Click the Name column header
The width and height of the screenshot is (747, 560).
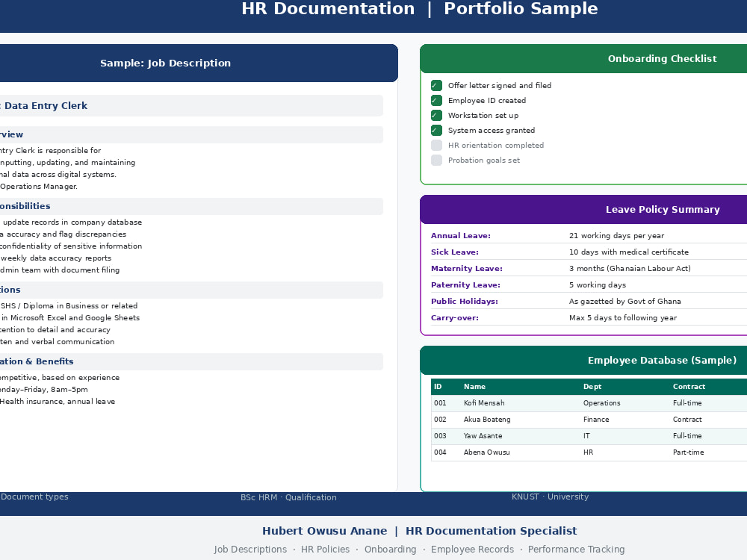474,387
